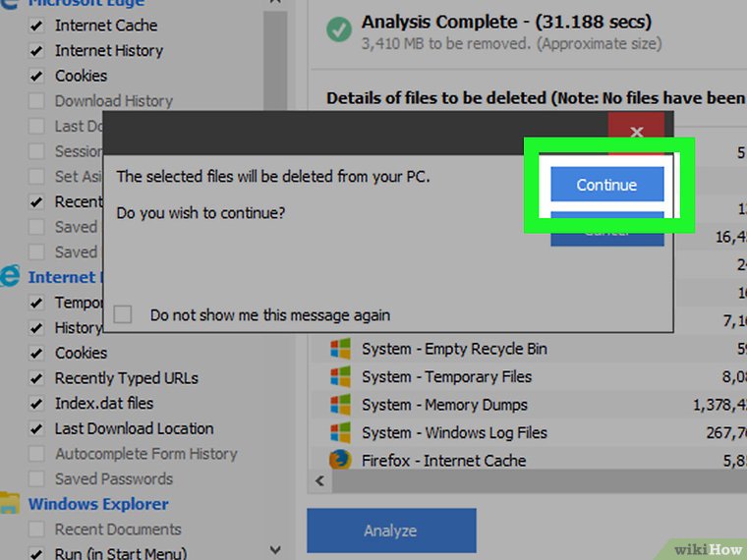
Task: Click the cleaner list vertical scrollbar thumb
Action: tap(275, 62)
